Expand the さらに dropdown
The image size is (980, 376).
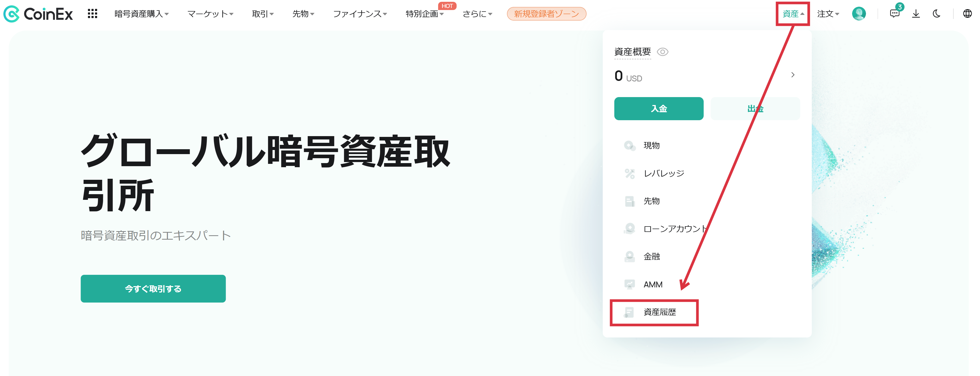(x=477, y=14)
